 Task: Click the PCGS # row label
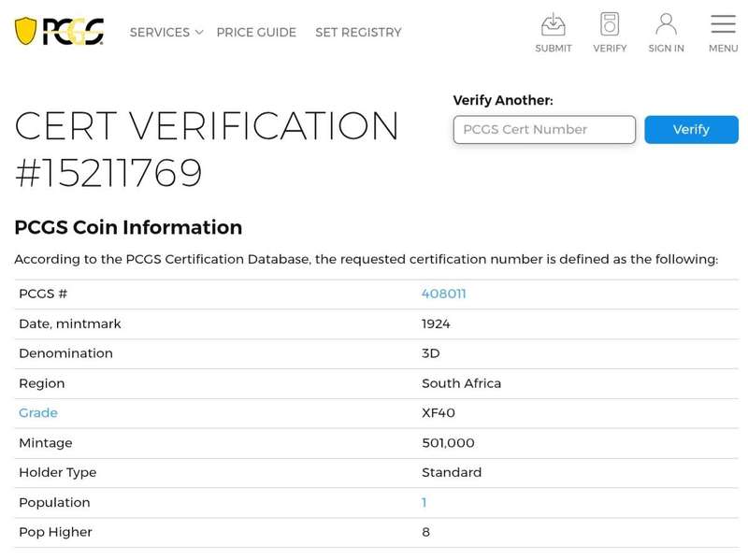[x=43, y=294]
